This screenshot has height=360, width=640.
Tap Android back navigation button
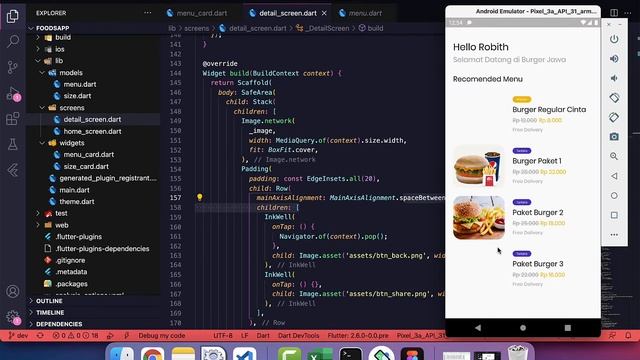[x=478, y=328]
